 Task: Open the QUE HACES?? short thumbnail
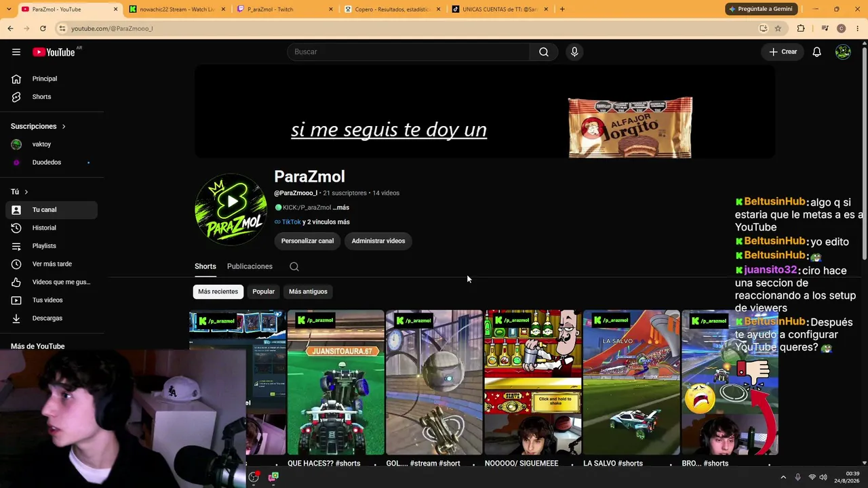click(x=336, y=382)
